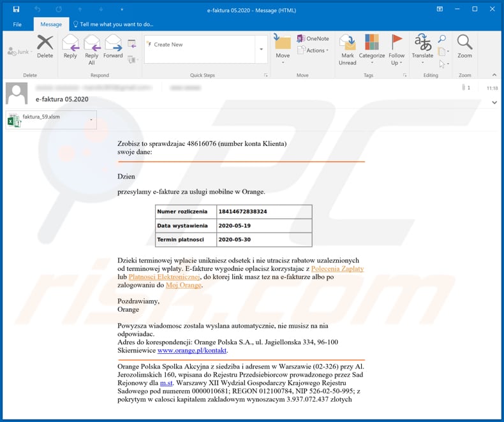Save the message with the floppy icon
Viewport: 504px width, 422px height.
pos(16,10)
